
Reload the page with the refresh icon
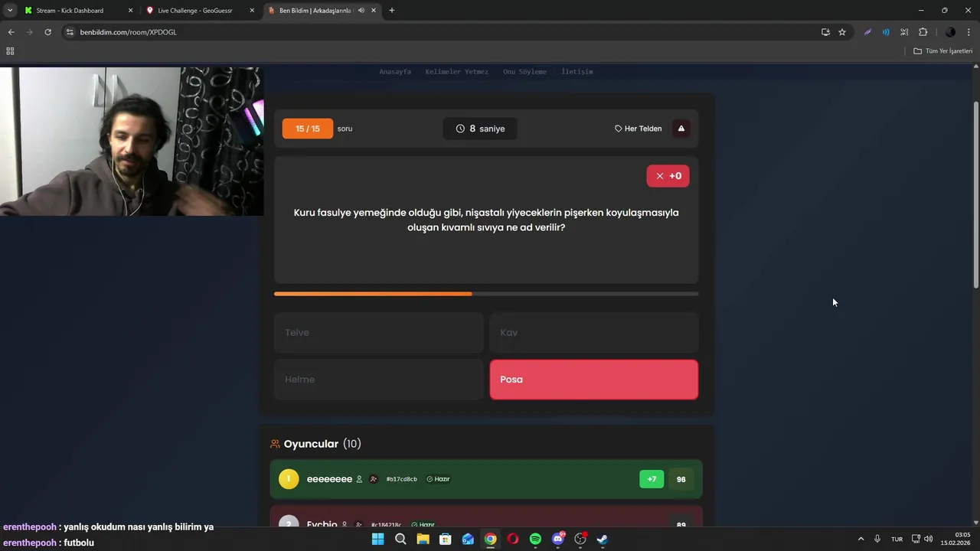coord(47,32)
